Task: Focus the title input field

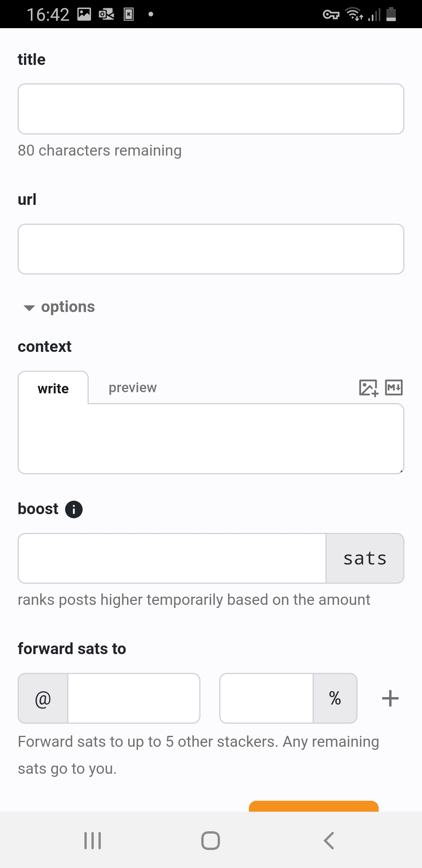Action: pos(211,109)
